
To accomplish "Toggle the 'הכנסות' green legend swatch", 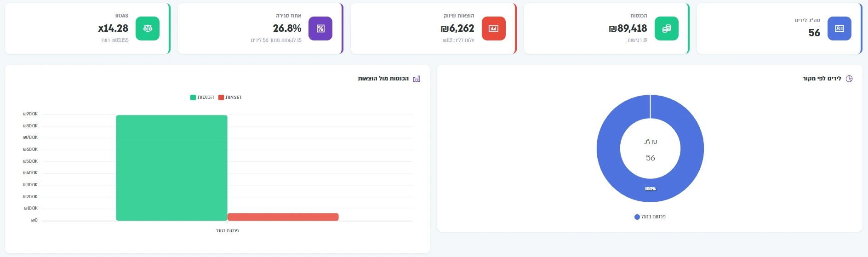I will 193,97.
